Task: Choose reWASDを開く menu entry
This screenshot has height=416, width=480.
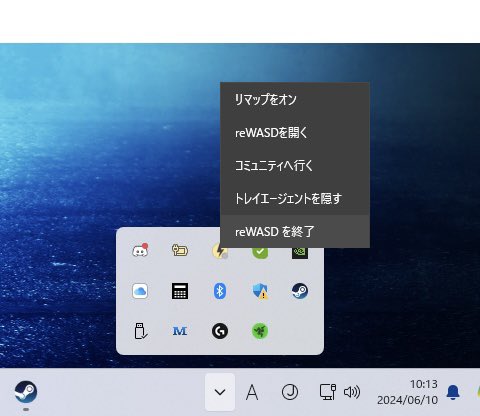Action: tap(295, 132)
